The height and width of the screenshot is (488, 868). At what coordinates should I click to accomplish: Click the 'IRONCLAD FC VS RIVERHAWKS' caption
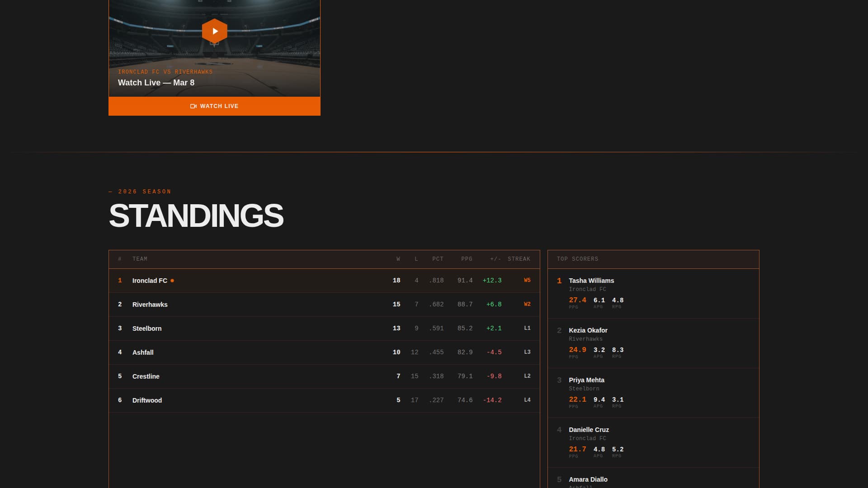click(165, 72)
